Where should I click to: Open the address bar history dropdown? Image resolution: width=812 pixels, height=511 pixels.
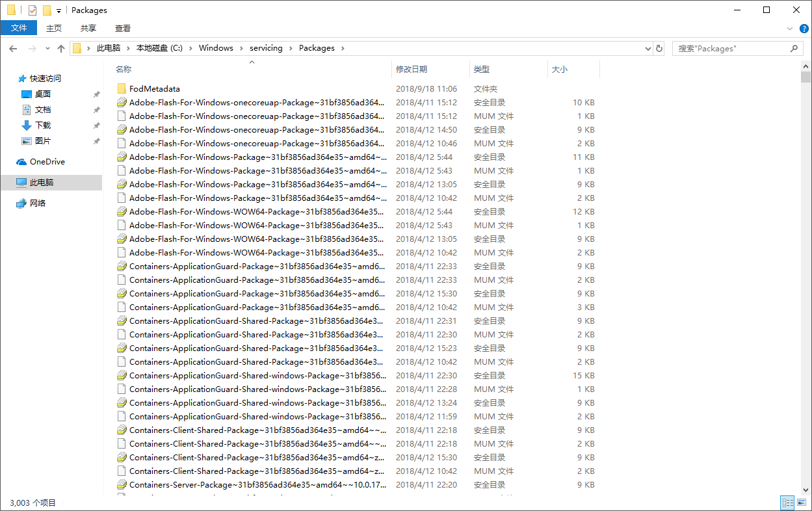(648, 49)
